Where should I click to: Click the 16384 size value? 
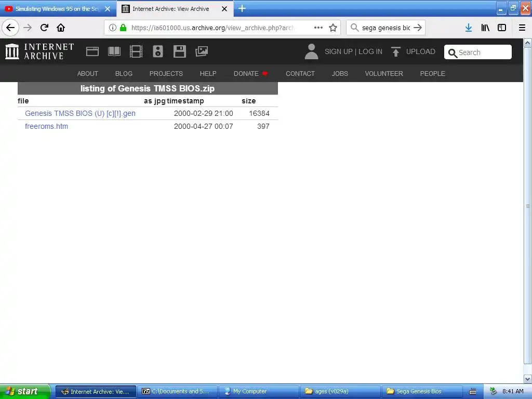(259, 113)
